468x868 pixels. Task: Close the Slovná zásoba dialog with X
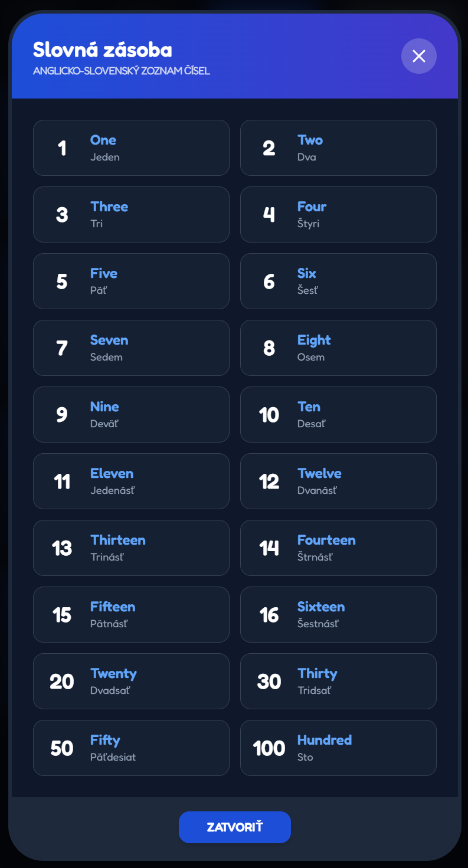(418, 56)
